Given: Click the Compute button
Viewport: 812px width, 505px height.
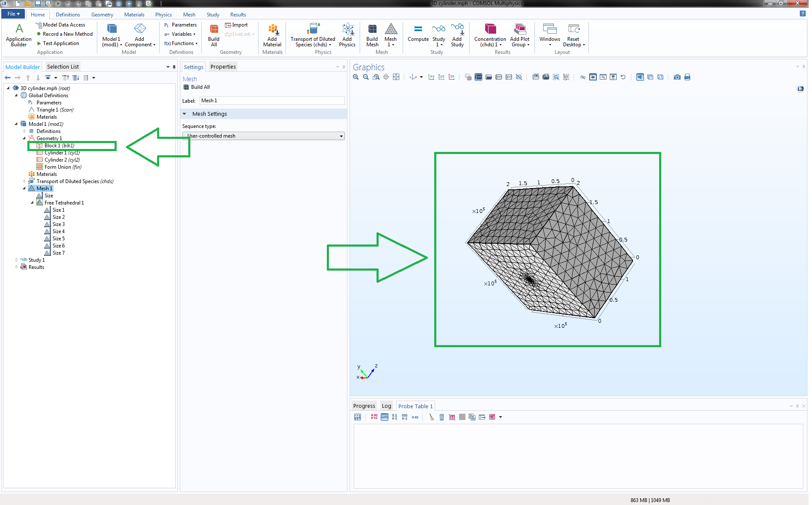Looking at the screenshot, I should click(x=419, y=34).
